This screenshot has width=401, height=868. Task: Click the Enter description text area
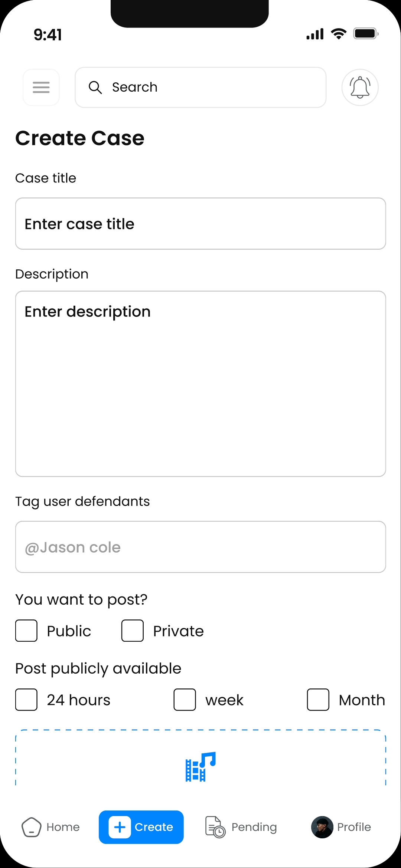point(200,384)
